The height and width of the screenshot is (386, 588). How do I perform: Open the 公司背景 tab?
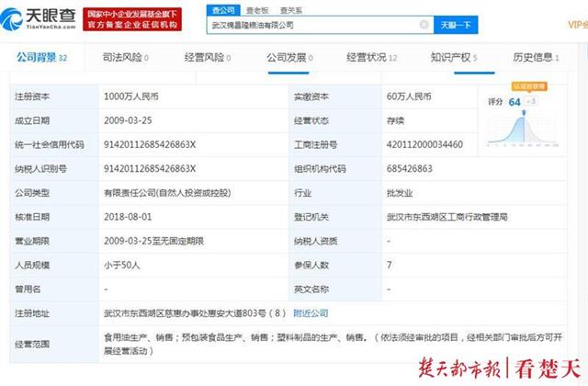pos(41,57)
